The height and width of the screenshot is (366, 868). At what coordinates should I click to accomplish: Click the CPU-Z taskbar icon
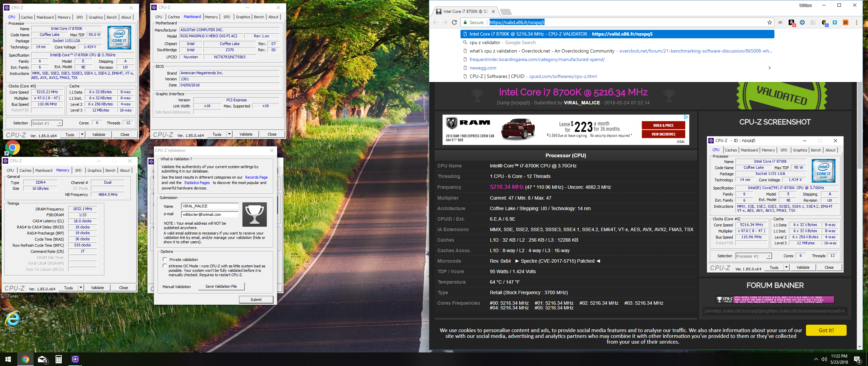(x=75, y=359)
